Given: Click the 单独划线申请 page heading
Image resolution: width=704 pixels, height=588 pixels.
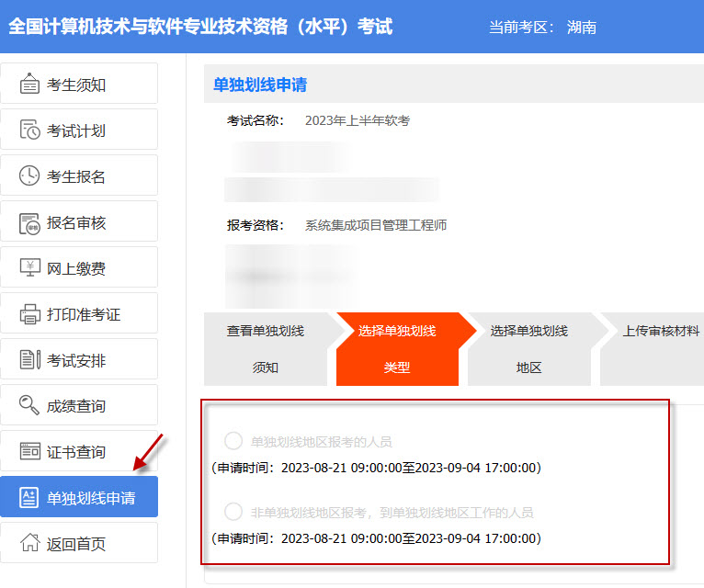Looking at the screenshot, I should point(260,85).
